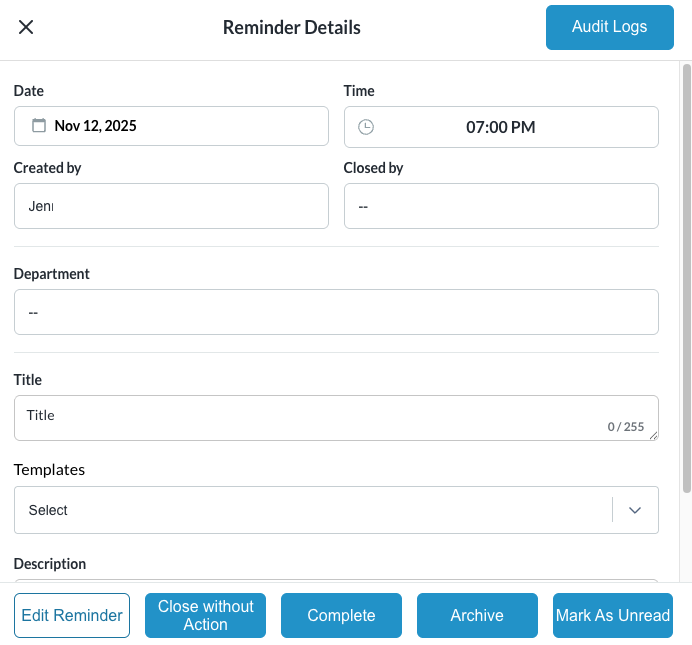Image resolution: width=692 pixels, height=645 pixels.
Task: Click the vertical scrollbar thumb
Action: tap(686, 278)
